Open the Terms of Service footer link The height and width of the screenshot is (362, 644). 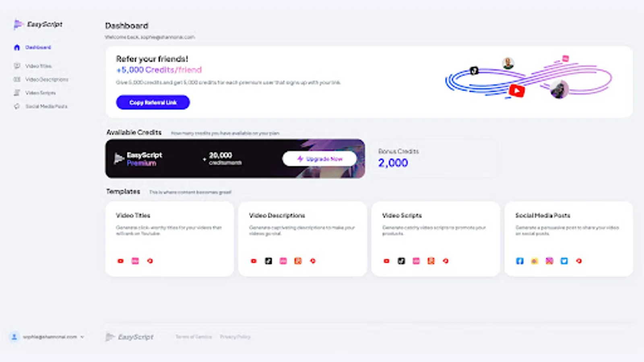(x=194, y=337)
